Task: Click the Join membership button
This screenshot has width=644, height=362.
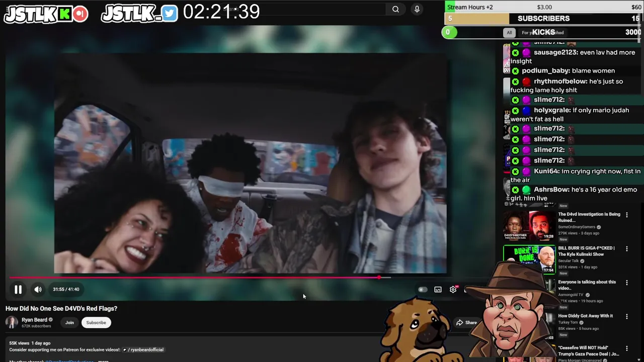Action: point(69,323)
